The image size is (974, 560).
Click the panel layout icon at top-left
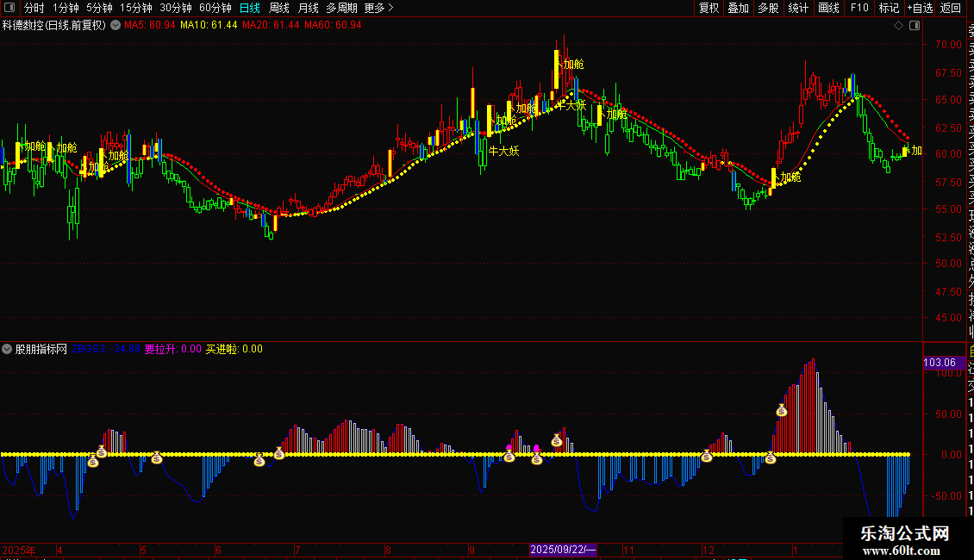tap(9, 8)
